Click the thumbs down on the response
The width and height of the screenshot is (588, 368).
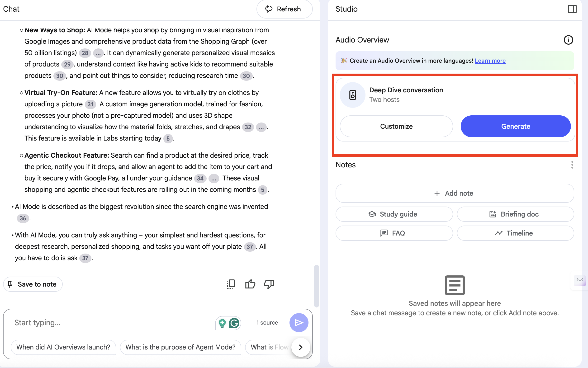[x=268, y=284]
